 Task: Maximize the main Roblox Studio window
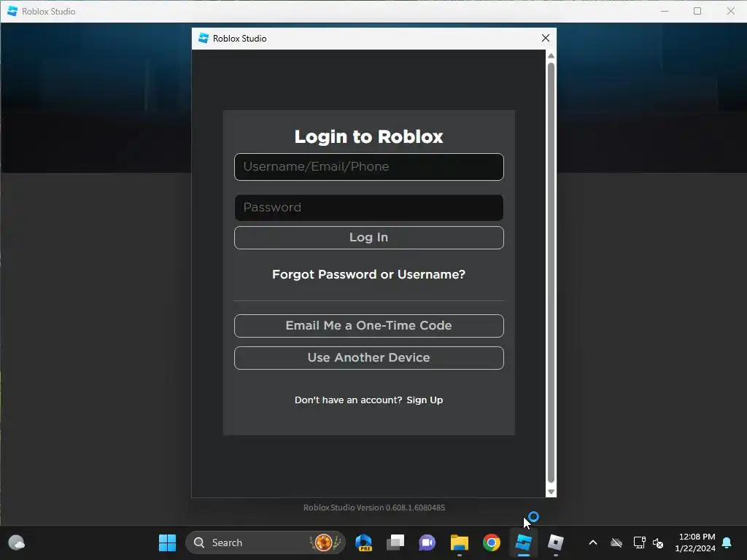[697, 11]
